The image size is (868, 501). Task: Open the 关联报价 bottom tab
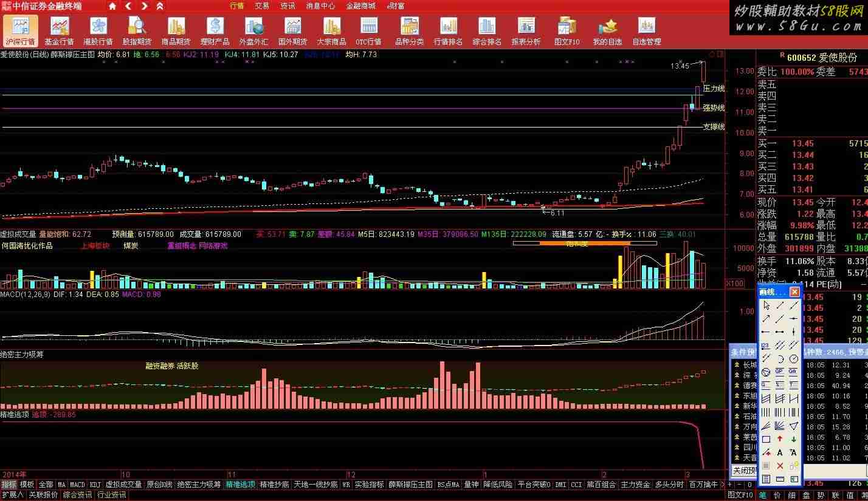pyautogui.click(x=43, y=495)
